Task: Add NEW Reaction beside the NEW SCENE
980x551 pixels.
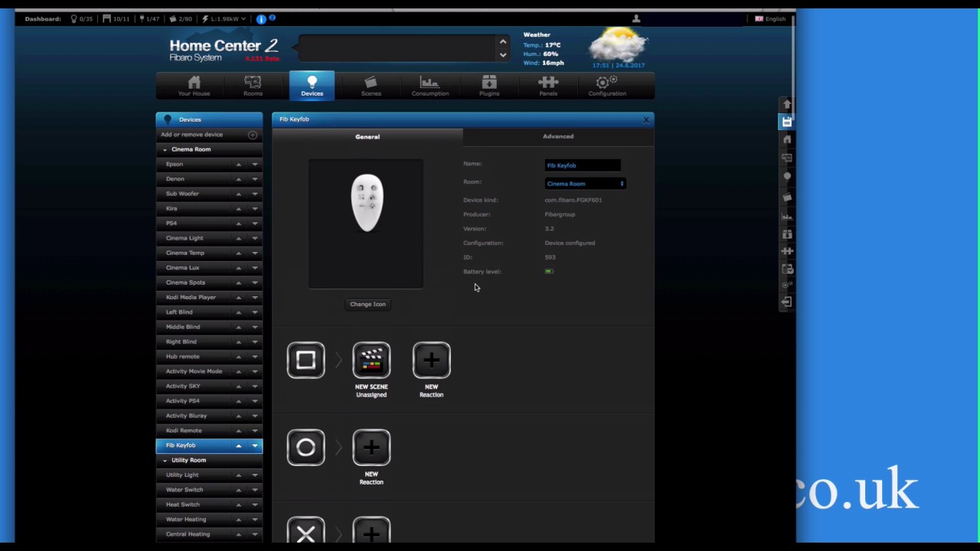Action: (431, 360)
